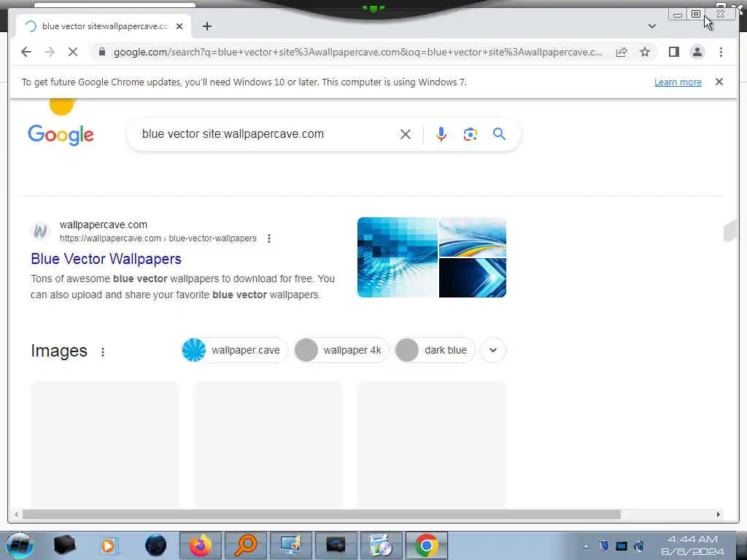Clear the search query text
The height and width of the screenshot is (560, 747).
click(406, 134)
